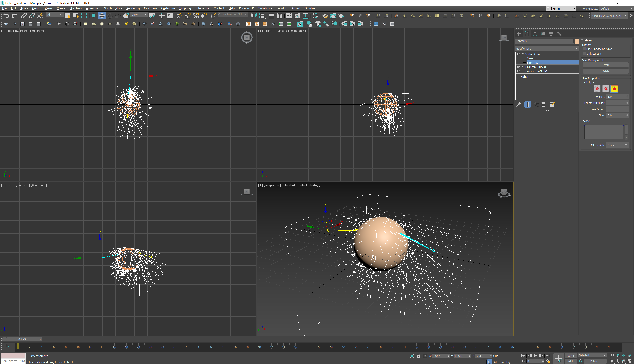The width and height of the screenshot is (634, 364).
Task: Check the Sink Lengths option
Action: (x=585, y=54)
